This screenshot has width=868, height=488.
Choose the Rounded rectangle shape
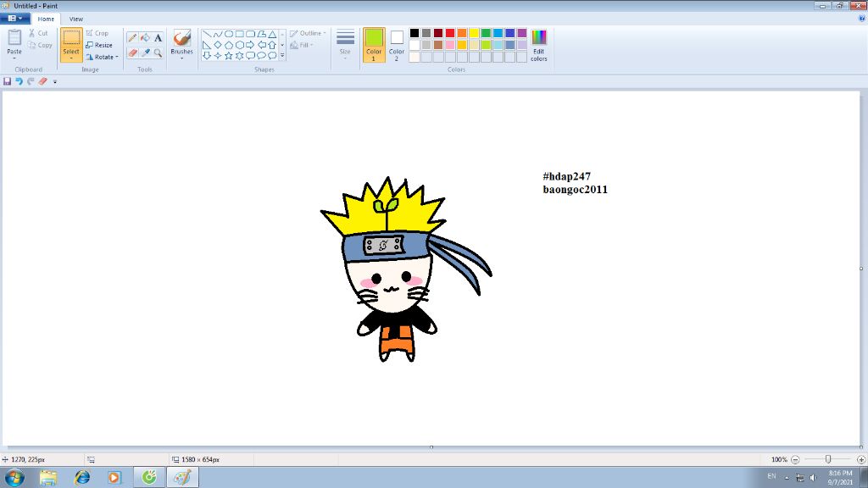(250, 34)
